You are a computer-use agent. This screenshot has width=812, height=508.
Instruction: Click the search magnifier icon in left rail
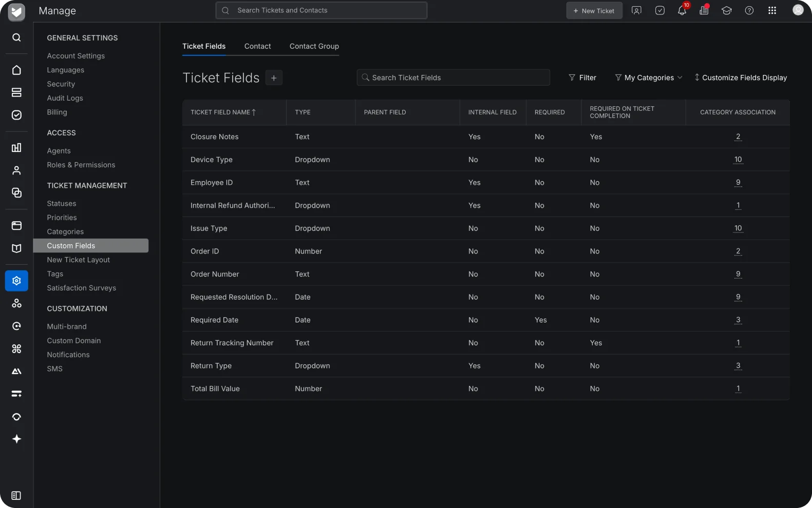point(16,37)
